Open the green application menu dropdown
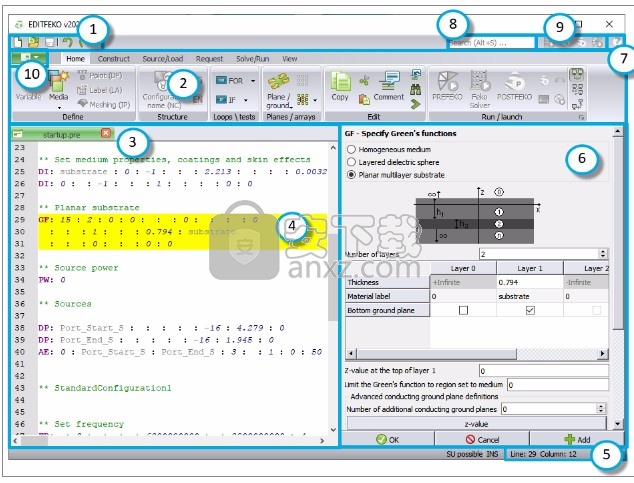 coord(30,58)
